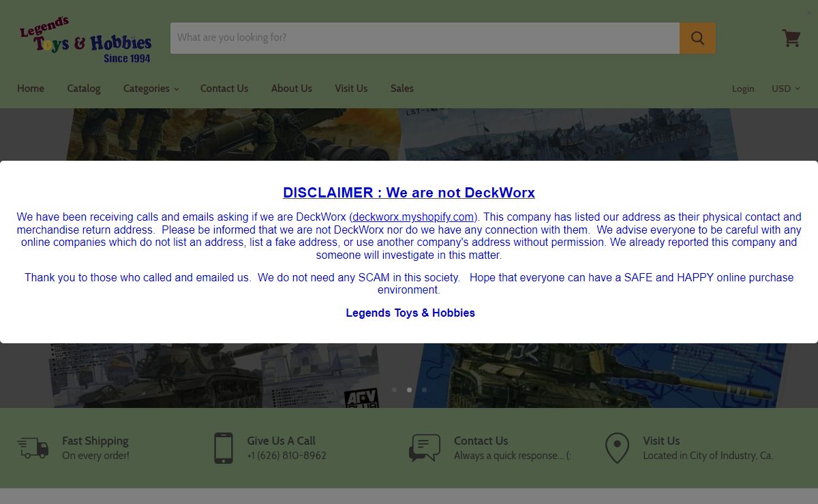Click the +1 (626) 810-8962 phone number

click(286, 456)
